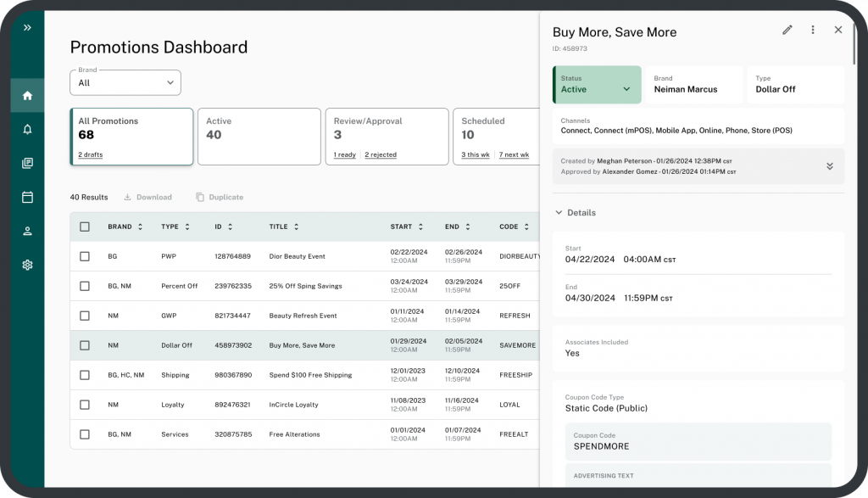Switch to the Review/Approval tab
Screen dimensions: 868x498
[x=386, y=136]
